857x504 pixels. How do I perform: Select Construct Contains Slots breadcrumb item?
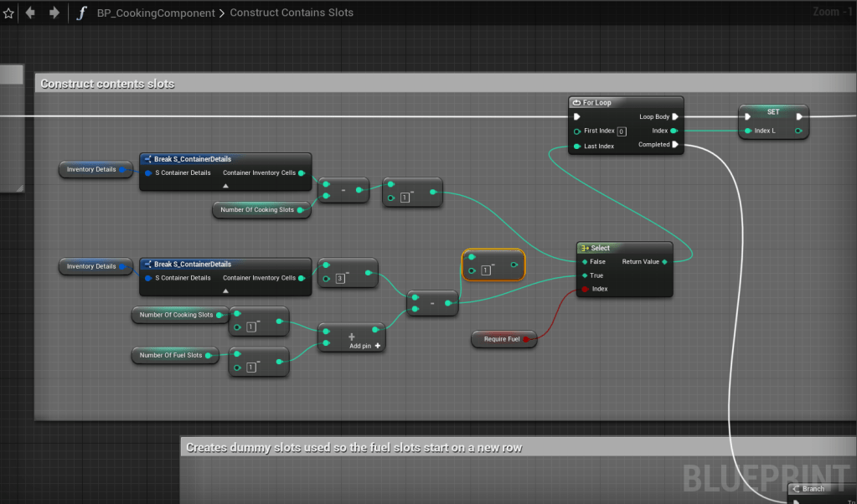click(292, 13)
